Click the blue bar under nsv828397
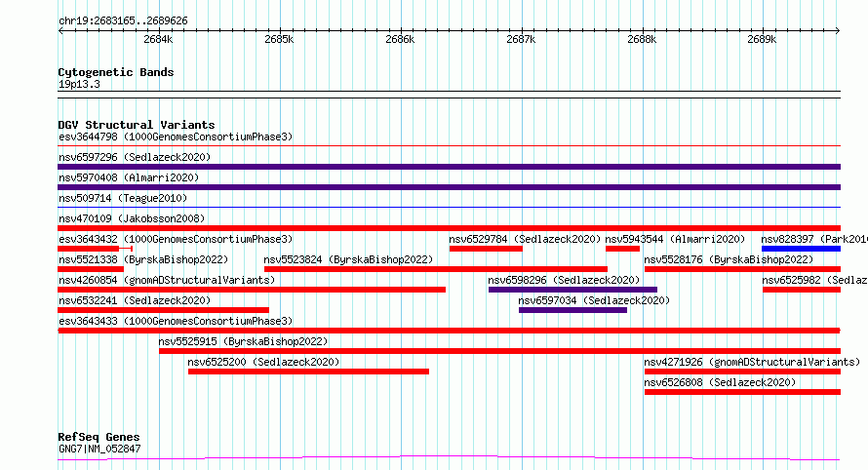This screenshot has height=470, width=868. (x=801, y=249)
